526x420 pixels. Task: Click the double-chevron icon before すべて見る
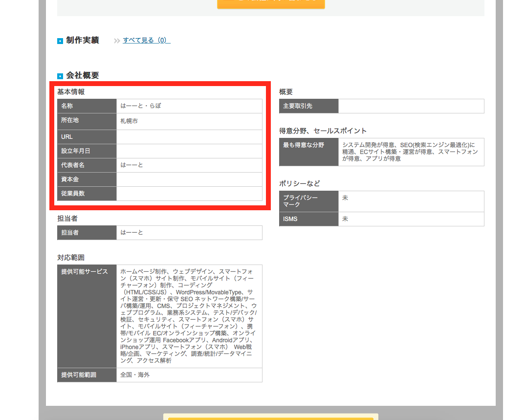pyautogui.click(x=117, y=41)
